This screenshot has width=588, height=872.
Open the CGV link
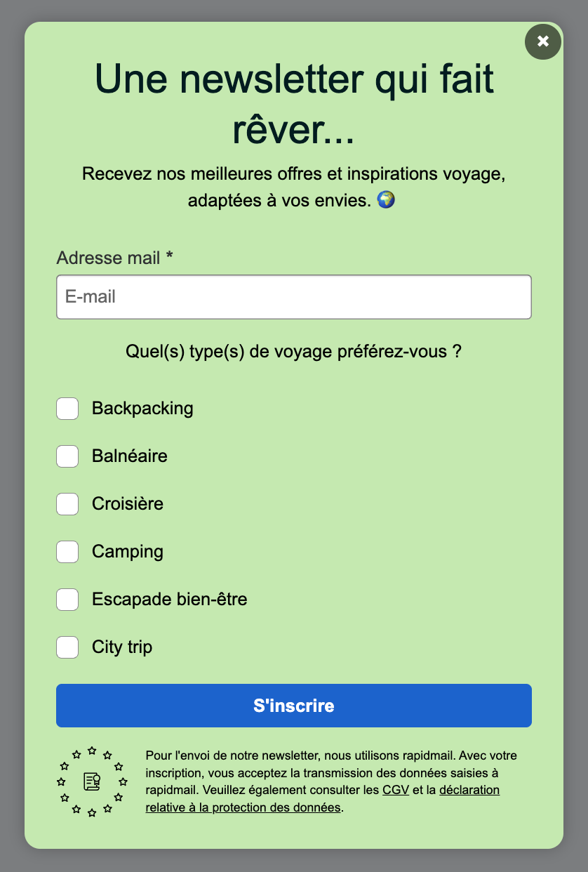(395, 790)
